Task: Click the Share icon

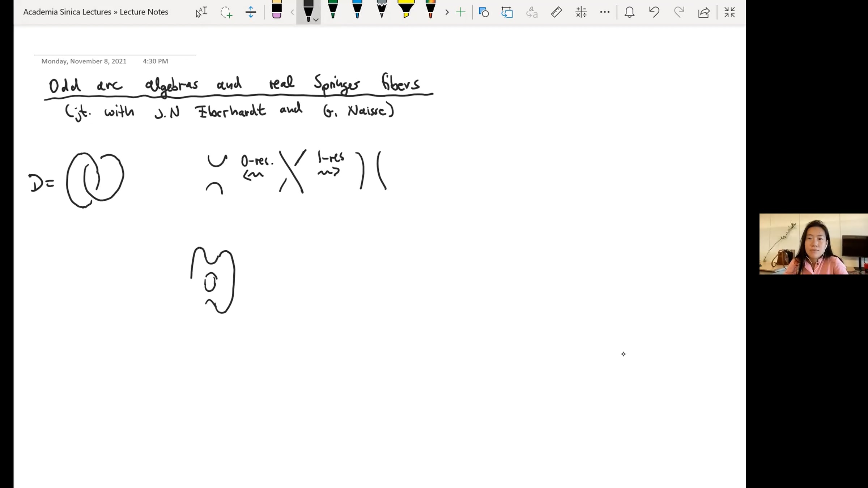Action: 703,12
